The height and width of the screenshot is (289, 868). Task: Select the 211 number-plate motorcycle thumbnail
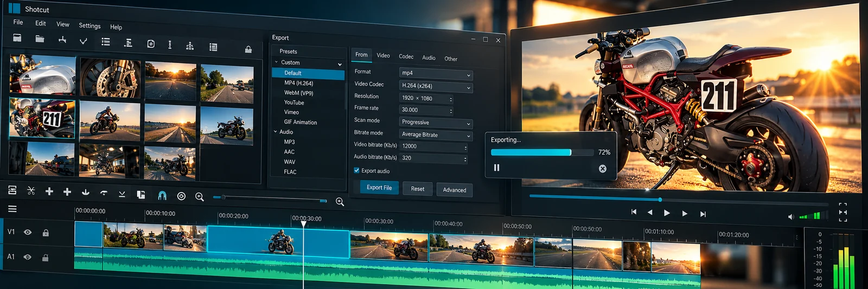[x=42, y=118]
